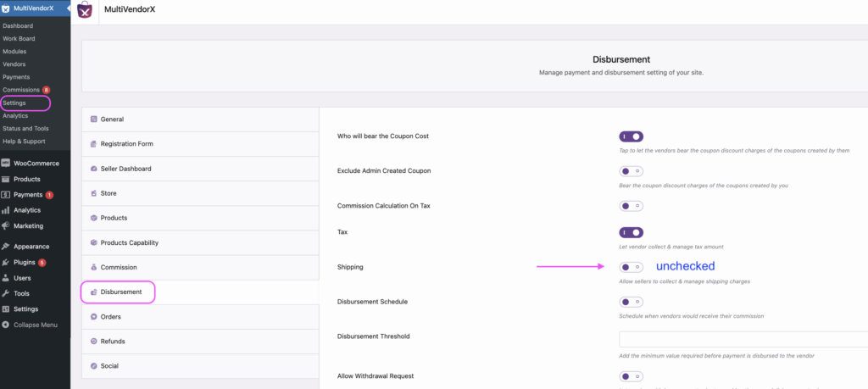Switch to the Seller Dashboard tab
The width and height of the screenshot is (868, 389).
point(125,169)
